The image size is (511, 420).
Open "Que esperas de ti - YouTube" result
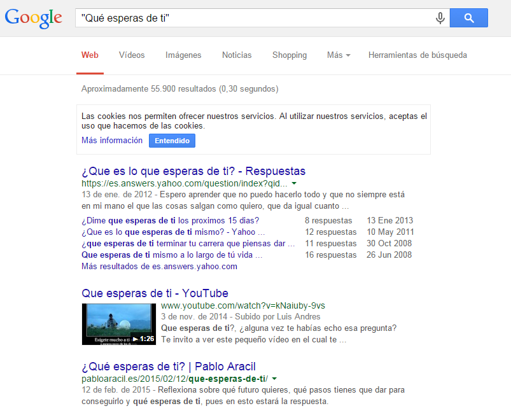(155, 293)
